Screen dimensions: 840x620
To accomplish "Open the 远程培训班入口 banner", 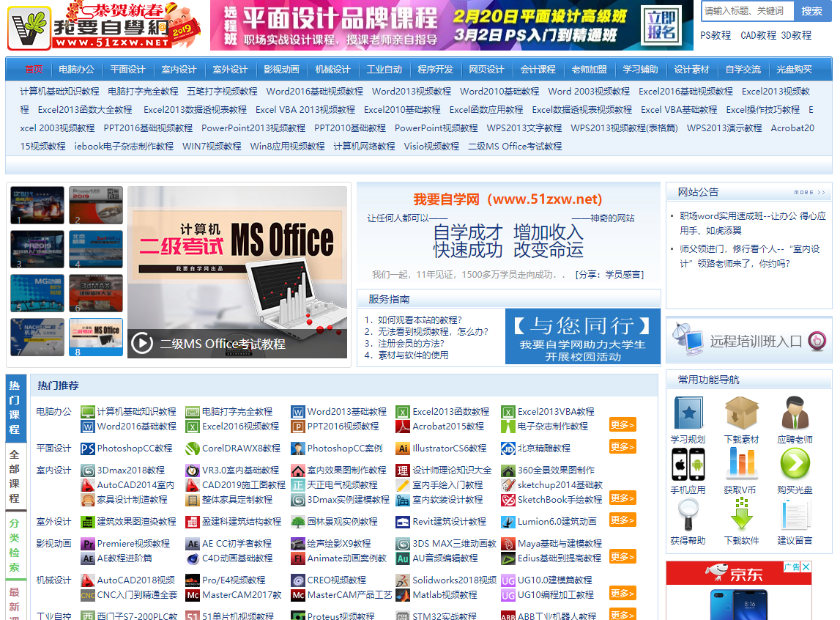I will pos(749,340).
